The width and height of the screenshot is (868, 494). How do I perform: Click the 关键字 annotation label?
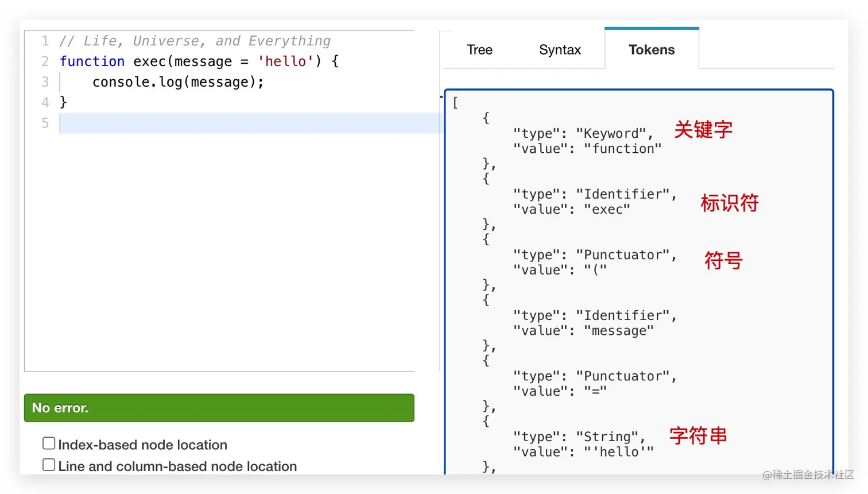click(x=703, y=130)
